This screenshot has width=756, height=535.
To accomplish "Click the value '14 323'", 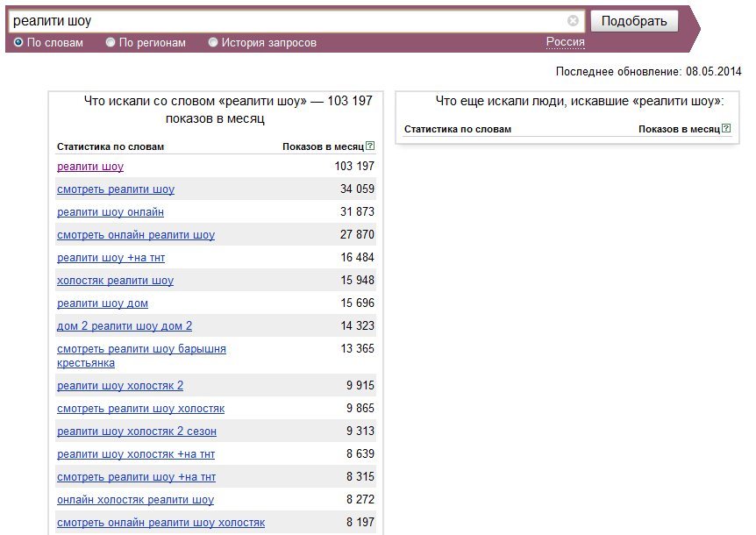I will (357, 325).
